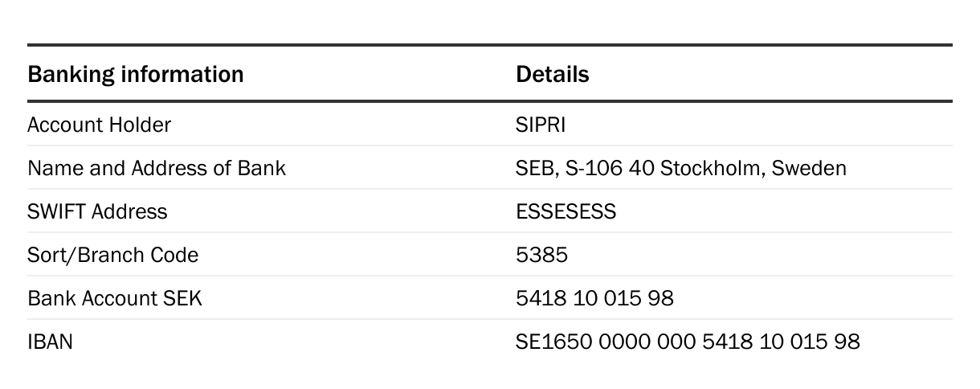Image resolution: width=980 pixels, height=389 pixels.
Task: Select the Name and Address of Bank label
Action: click(x=157, y=168)
